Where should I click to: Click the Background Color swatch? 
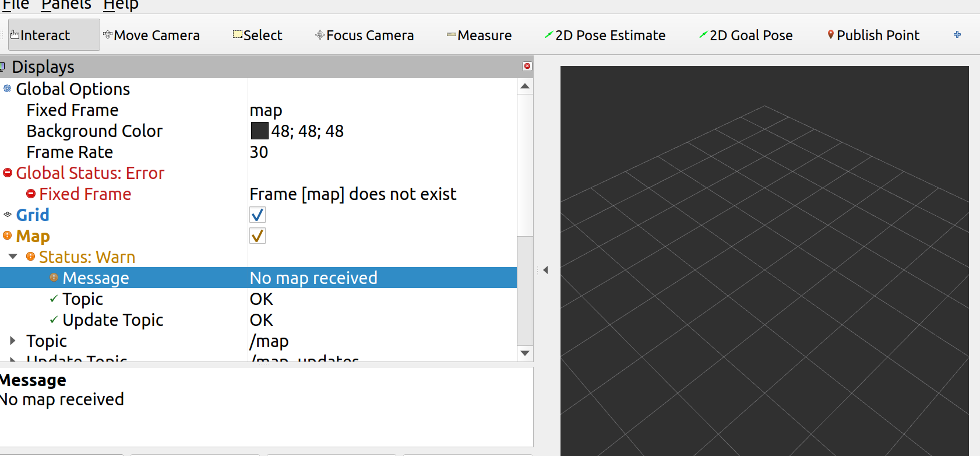point(260,131)
